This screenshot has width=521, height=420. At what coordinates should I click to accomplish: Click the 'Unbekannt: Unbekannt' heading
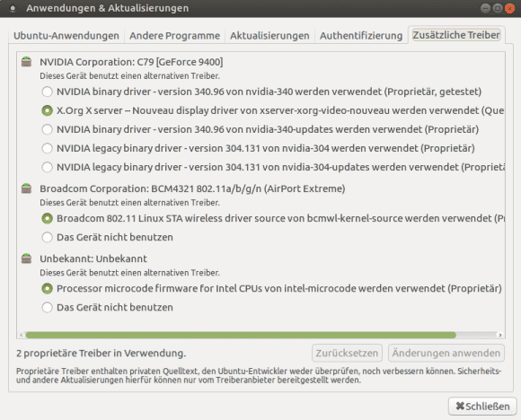pyautogui.click(x=93, y=258)
